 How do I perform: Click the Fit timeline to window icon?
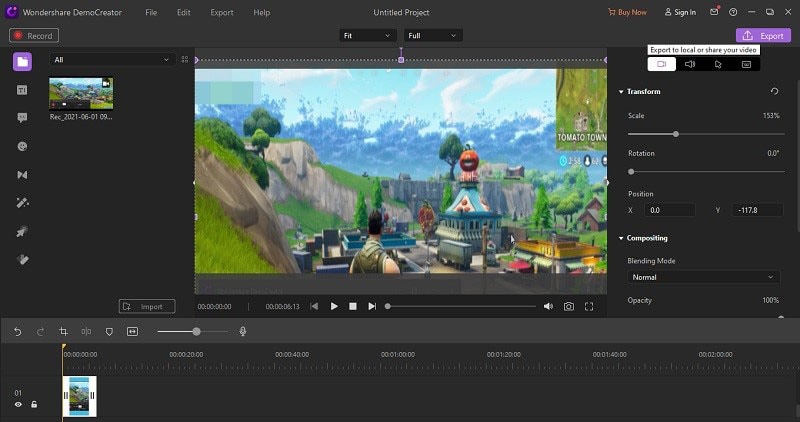click(132, 332)
